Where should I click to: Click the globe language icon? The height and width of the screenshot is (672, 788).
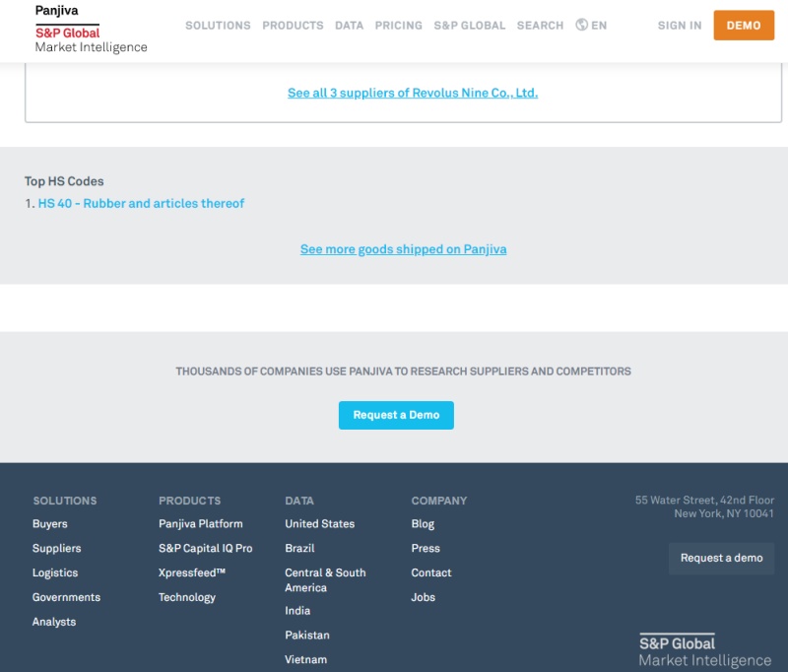pos(581,25)
